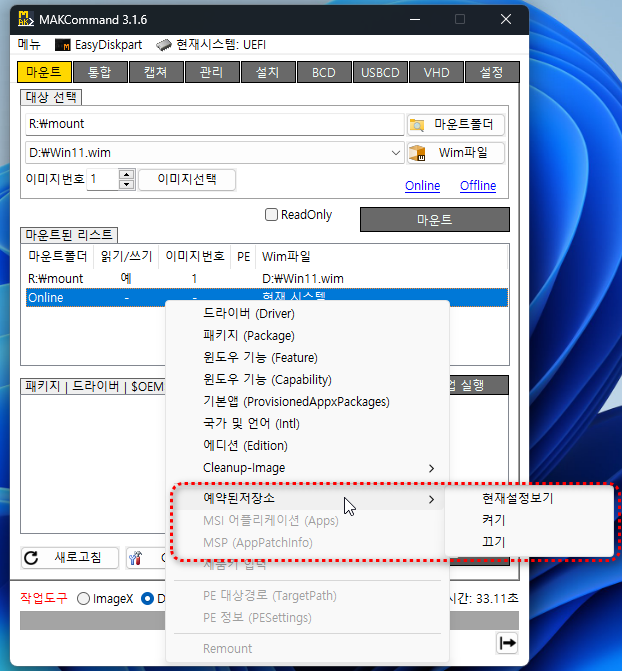Switch to the 캡쳐 tab
The height and width of the screenshot is (671, 622).
coord(156,72)
